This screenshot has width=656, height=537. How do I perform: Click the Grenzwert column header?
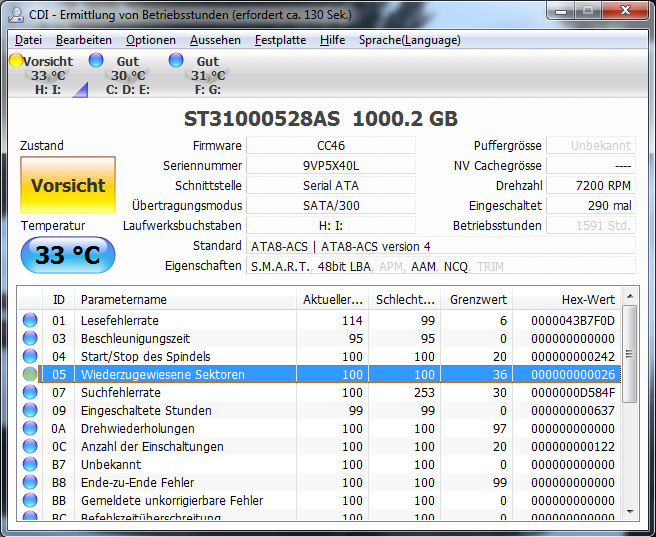(477, 299)
